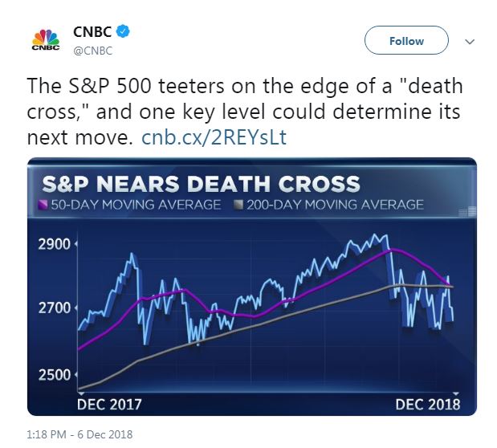Click the 2700 axis label
Image resolution: width=497 pixels, height=448 pixels.
point(55,308)
